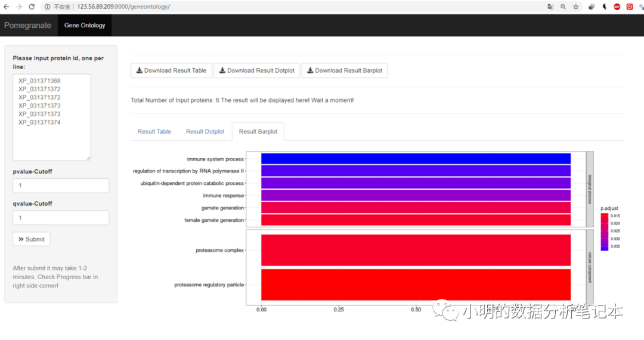Switch to the Result Dotplot tab
This screenshot has width=644, height=340.
coord(205,131)
